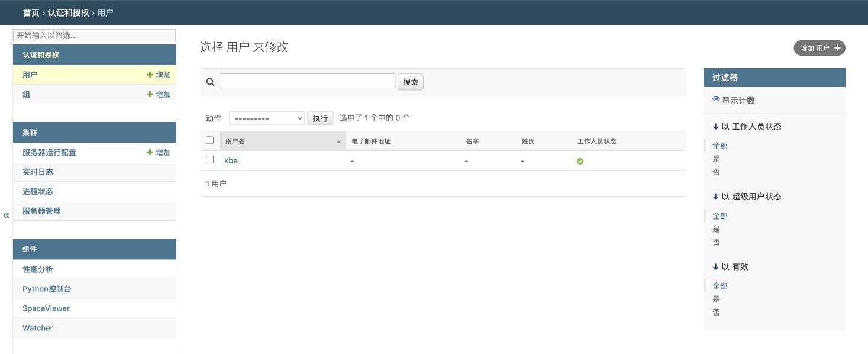Click the plus icon to add 用户 in sidebar

150,75
